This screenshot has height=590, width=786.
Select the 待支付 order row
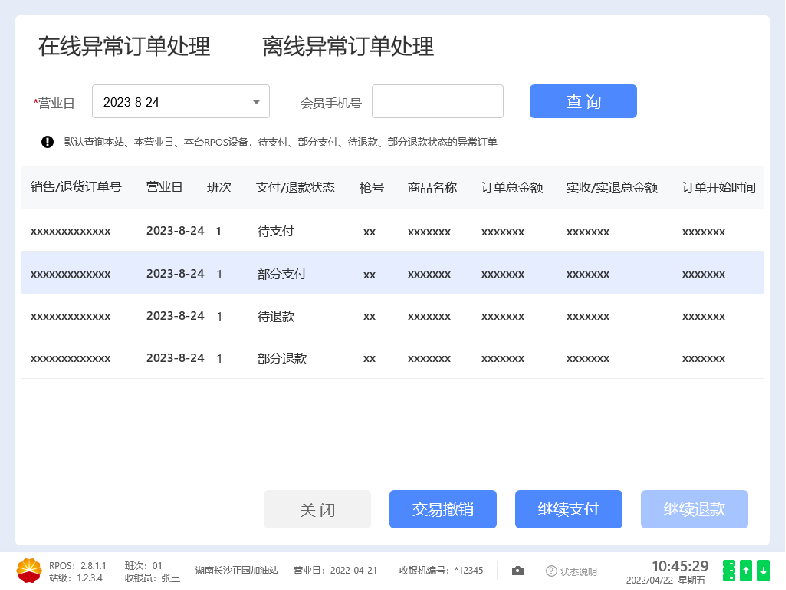pyautogui.click(x=392, y=231)
